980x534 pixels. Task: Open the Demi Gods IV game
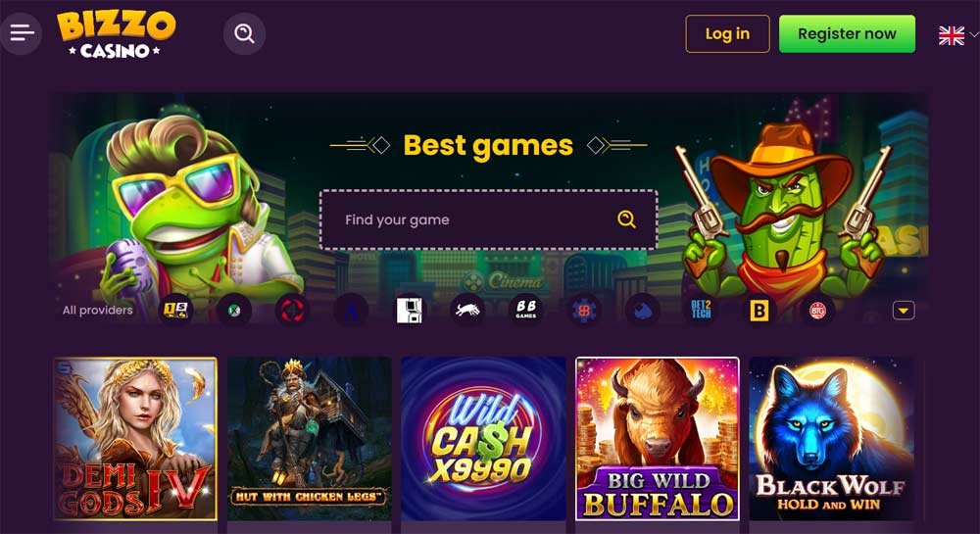pyautogui.click(x=135, y=439)
